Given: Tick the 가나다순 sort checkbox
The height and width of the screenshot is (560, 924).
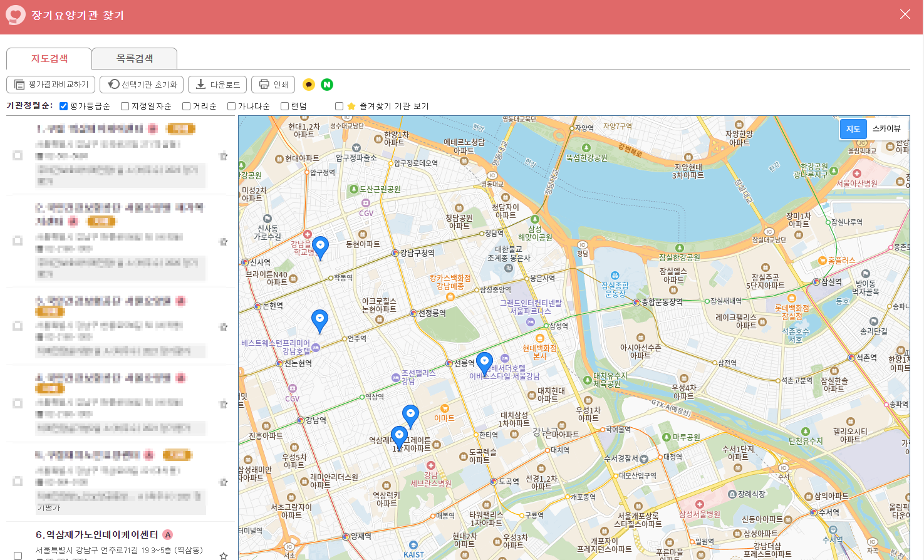Looking at the screenshot, I should (231, 106).
